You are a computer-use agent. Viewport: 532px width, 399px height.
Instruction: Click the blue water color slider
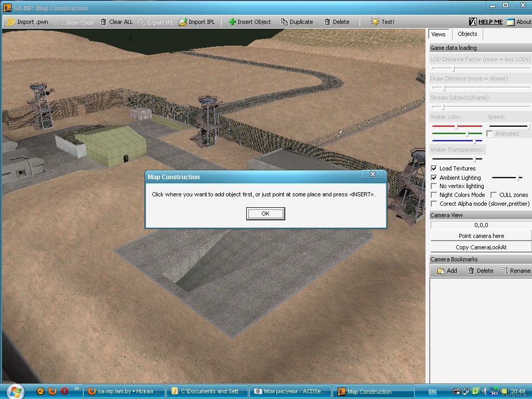pos(457,140)
